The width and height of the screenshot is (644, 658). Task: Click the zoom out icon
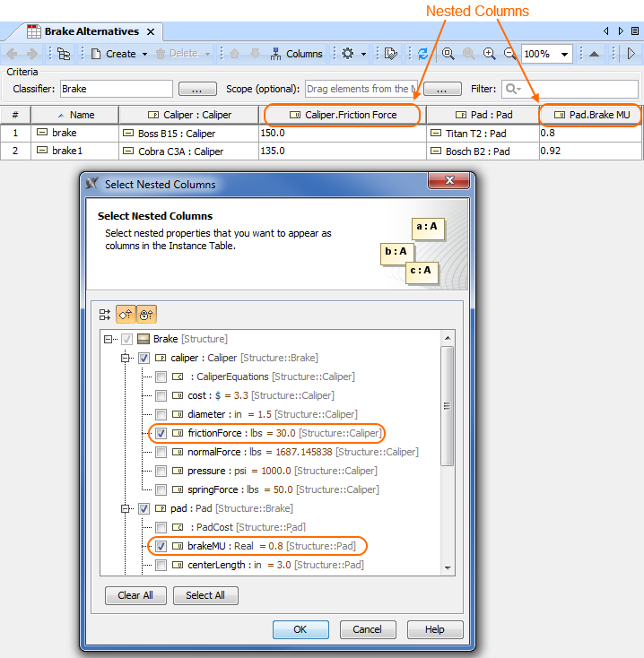509,54
